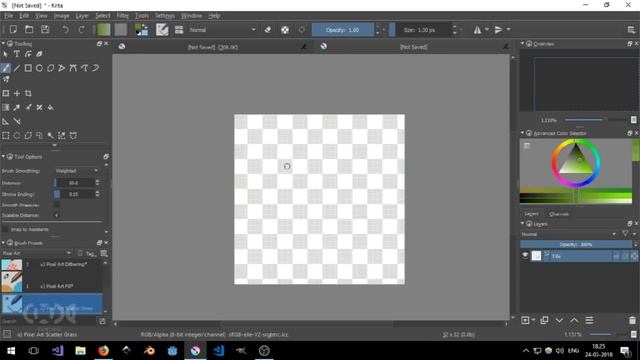Select the Calligraphy tool

(39, 54)
